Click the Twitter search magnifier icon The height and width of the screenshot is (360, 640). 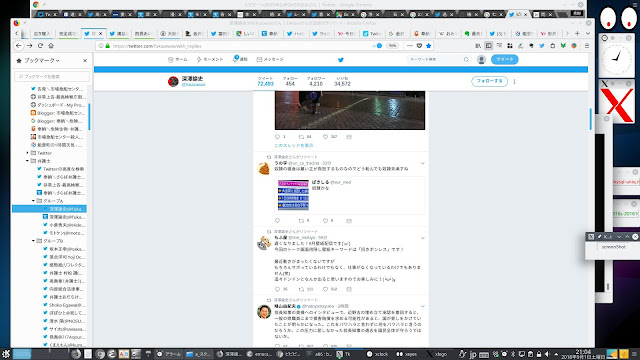466,60
